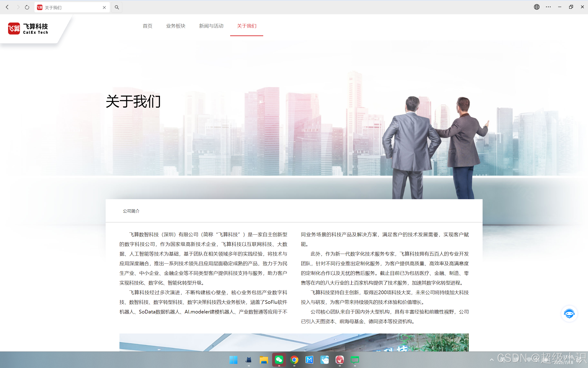This screenshot has height=368, width=588.
Task: Click the paragraph starting 公司核心团队来自于
Action: coord(385,316)
